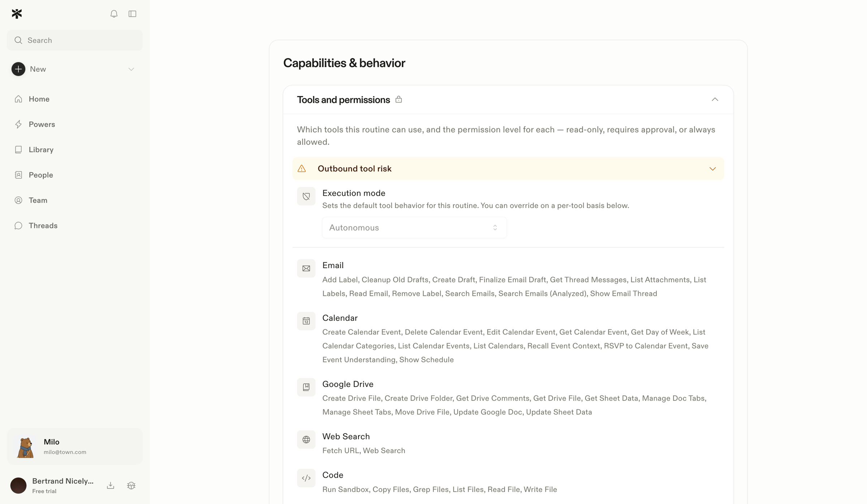Click the Email tool heading

pos(333,266)
